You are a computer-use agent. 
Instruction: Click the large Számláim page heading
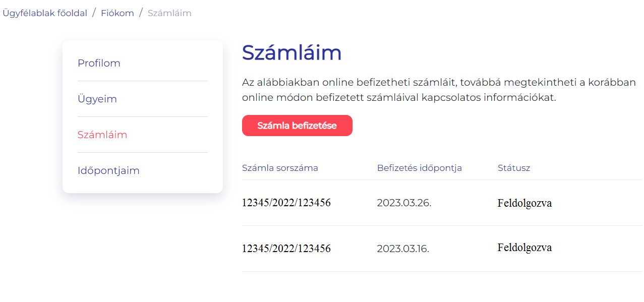[291, 53]
